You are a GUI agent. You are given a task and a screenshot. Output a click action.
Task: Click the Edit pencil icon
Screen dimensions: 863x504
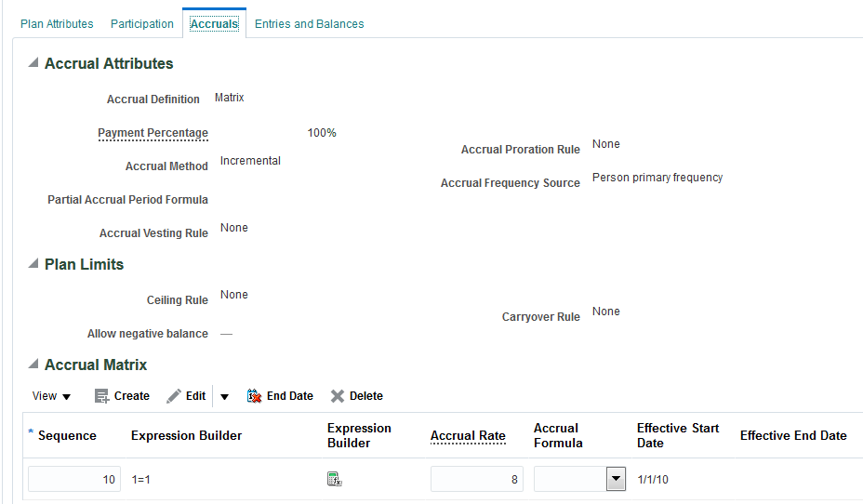(174, 396)
